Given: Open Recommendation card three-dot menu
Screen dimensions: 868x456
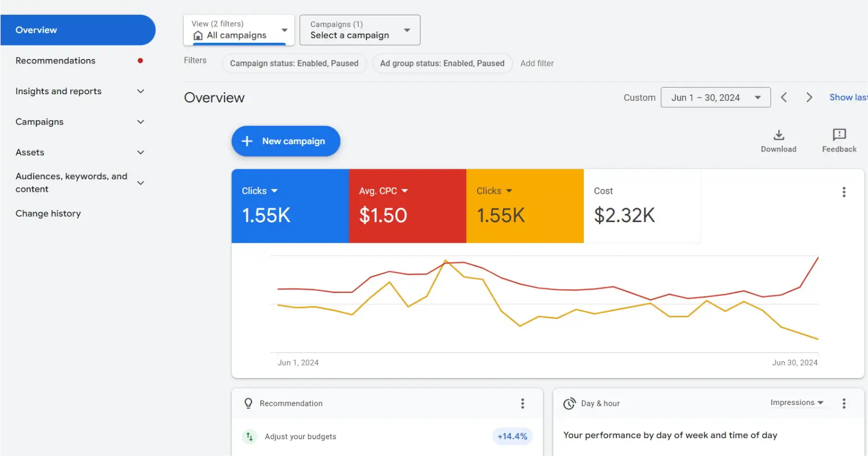Looking at the screenshot, I should pyautogui.click(x=523, y=403).
